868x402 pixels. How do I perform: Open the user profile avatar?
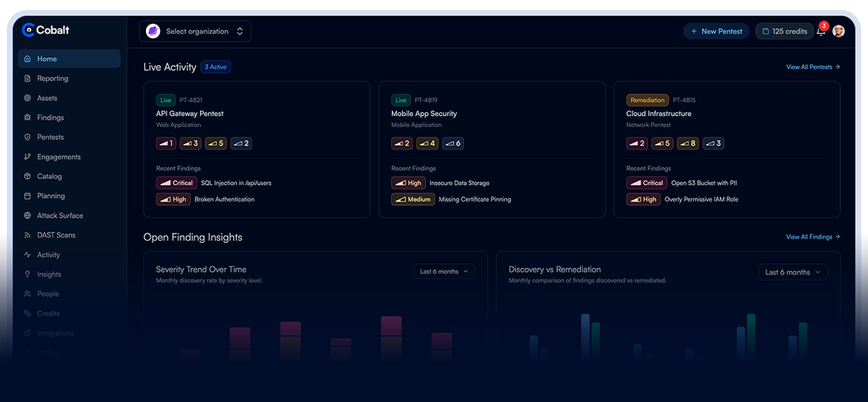(x=839, y=31)
